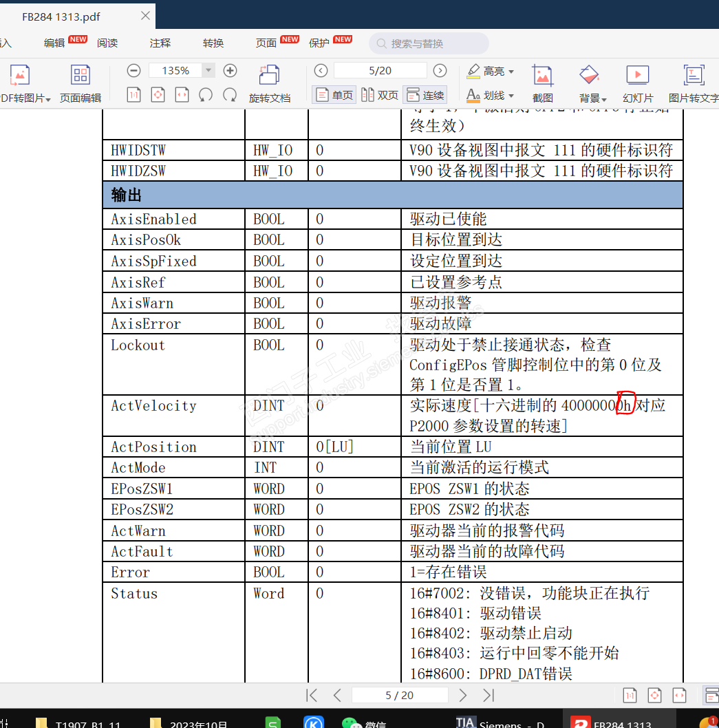The image size is (719, 728).
Task: Fit page using bottom status bar icon
Action: point(654,695)
